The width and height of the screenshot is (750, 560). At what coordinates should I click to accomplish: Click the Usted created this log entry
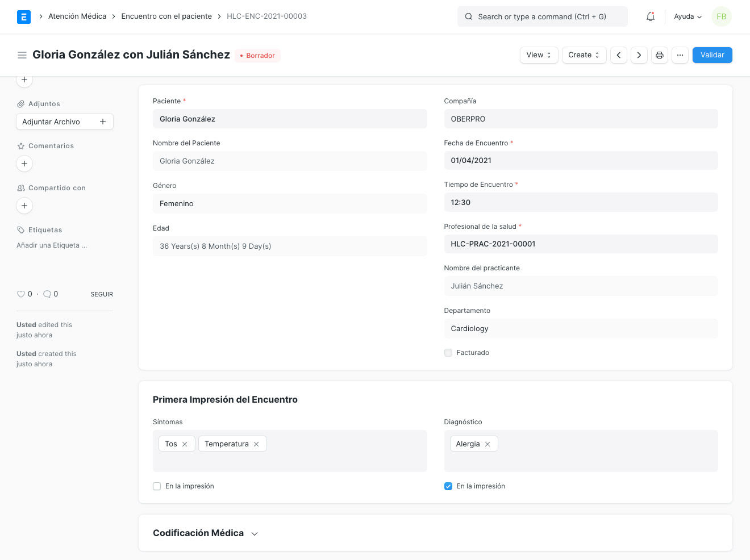47,359
